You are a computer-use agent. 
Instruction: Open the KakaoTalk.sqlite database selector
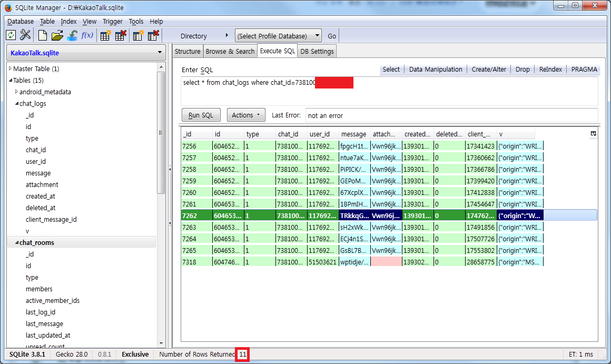pyautogui.click(x=86, y=53)
